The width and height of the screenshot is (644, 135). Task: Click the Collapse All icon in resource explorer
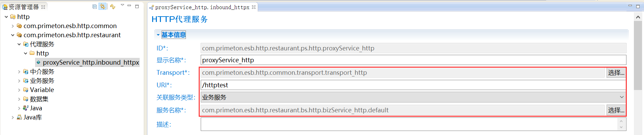pos(95,6)
